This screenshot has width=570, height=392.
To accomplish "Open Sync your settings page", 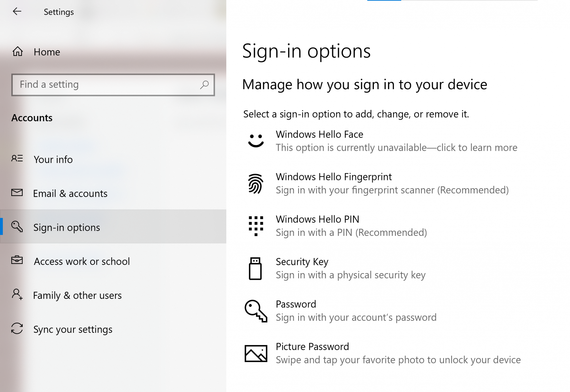I will tap(113, 329).
